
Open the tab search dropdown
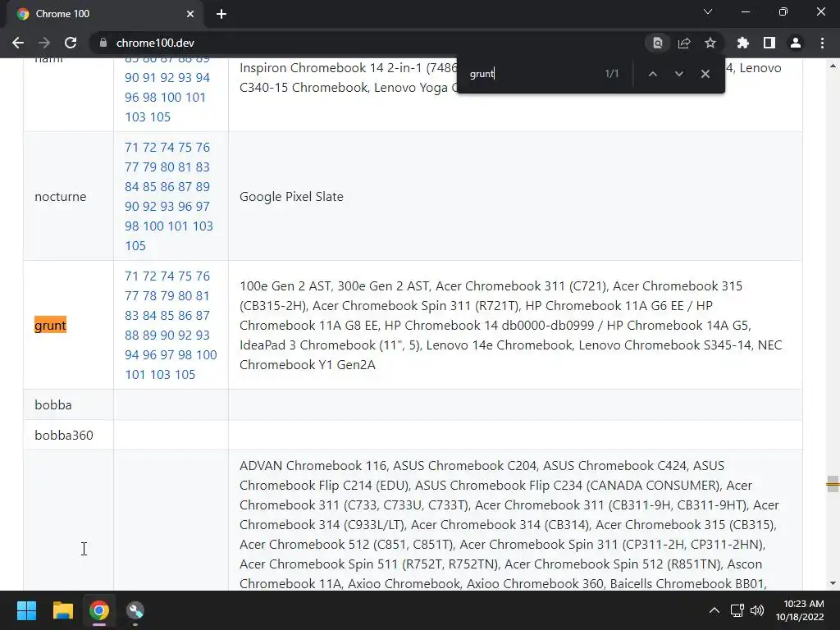[x=708, y=11]
